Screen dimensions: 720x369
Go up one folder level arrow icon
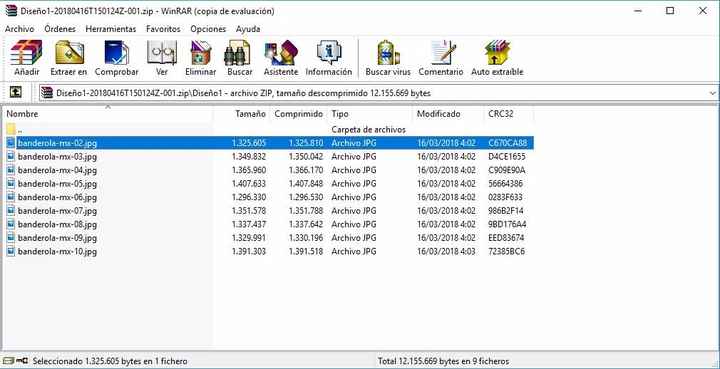point(16,93)
